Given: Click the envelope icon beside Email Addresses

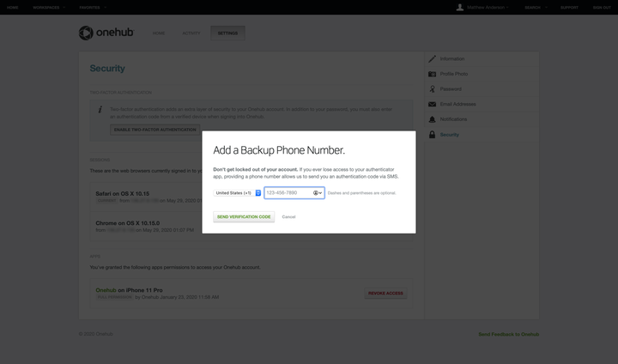Looking at the screenshot, I should pyautogui.click(x=432, y=104).
